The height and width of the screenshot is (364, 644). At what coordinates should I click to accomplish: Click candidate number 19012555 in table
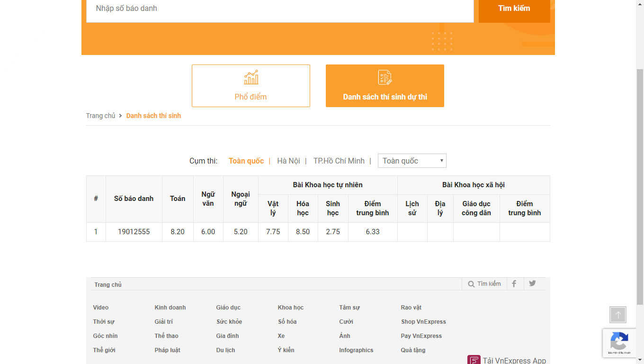134,232
